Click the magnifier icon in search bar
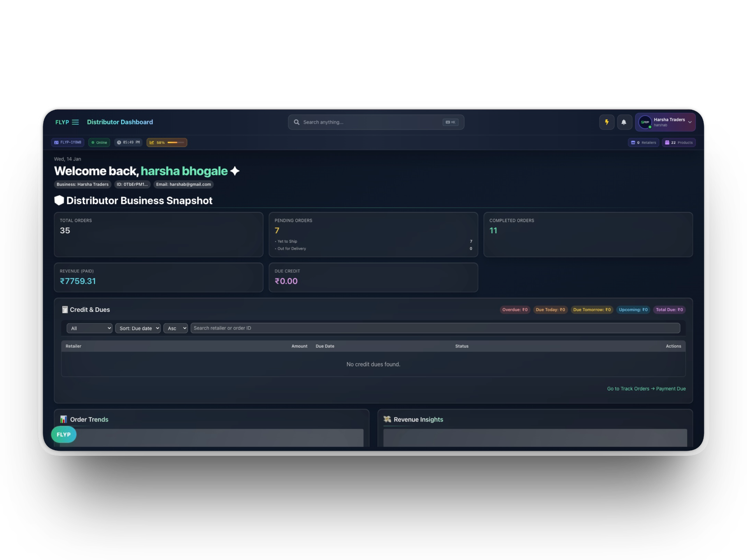 [296, 122]
